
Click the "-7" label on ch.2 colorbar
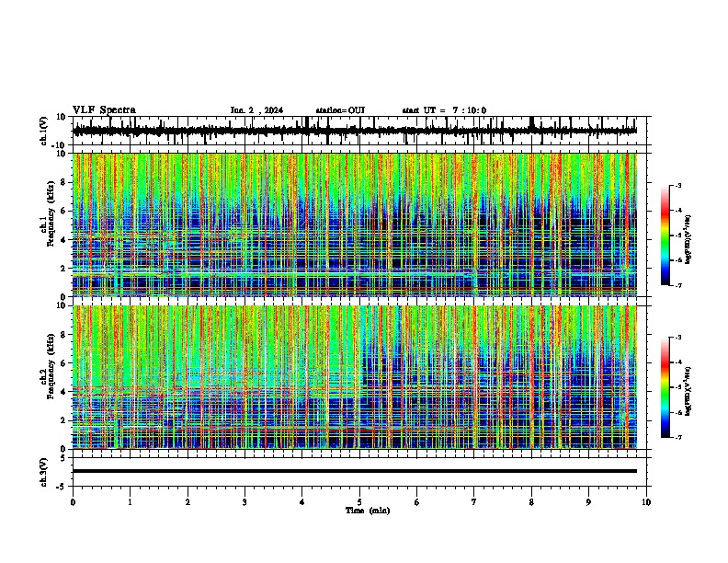pyautogui.click(x=677, y=437)
